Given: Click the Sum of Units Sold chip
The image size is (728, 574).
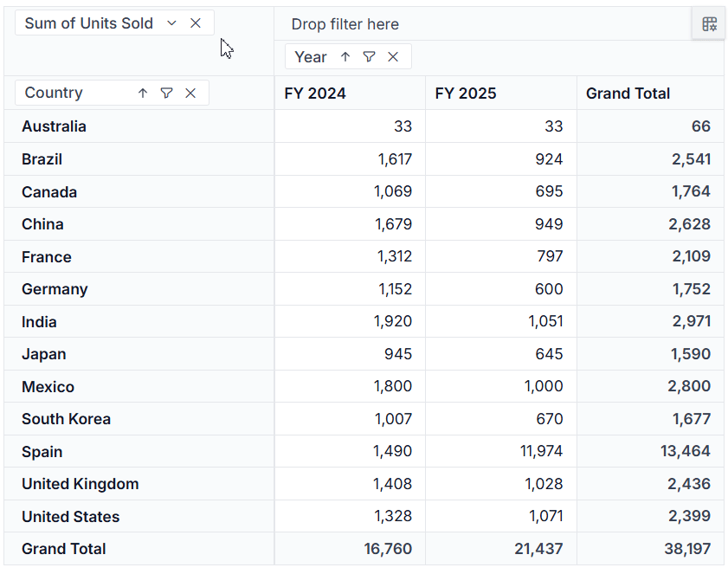Looking at the screenshot, I should click(x=114, y=23).
